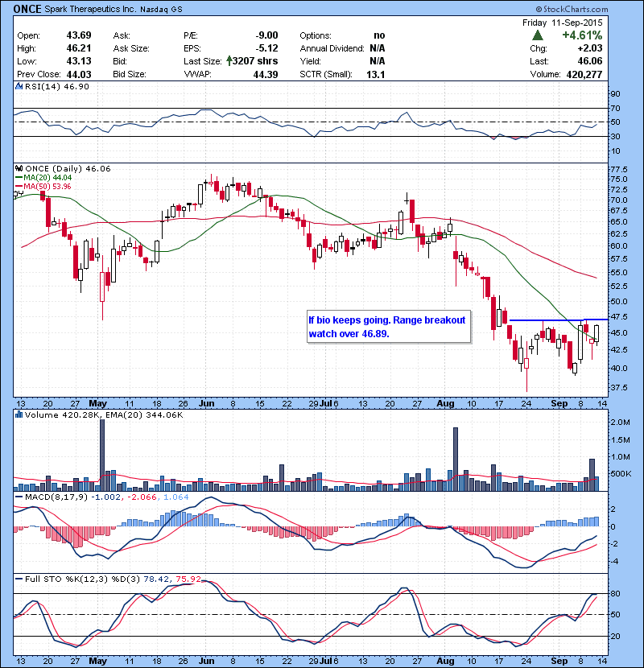
Task: Click the 37.5 price axis label
Action: 619,388
